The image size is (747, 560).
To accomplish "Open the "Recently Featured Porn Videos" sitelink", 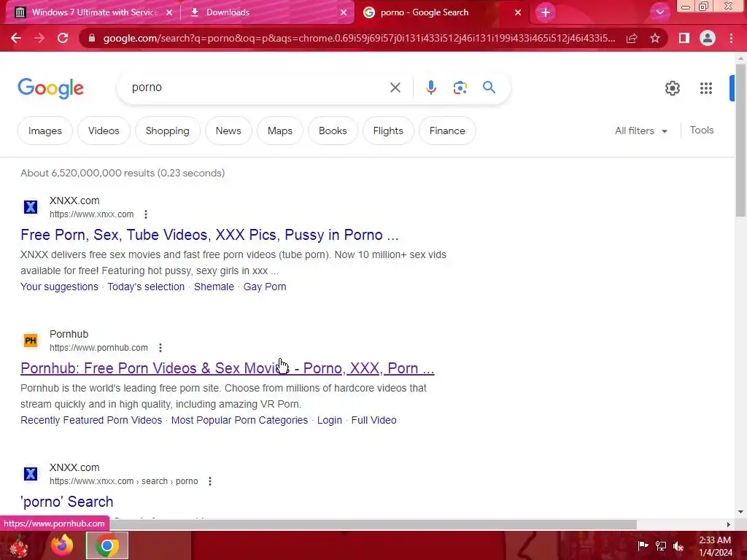I will [91, 420].
